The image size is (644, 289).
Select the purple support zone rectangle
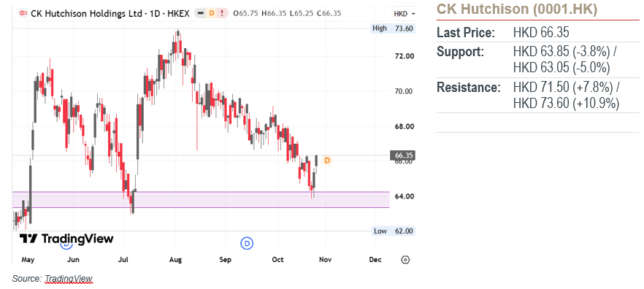tap(201, 199)
